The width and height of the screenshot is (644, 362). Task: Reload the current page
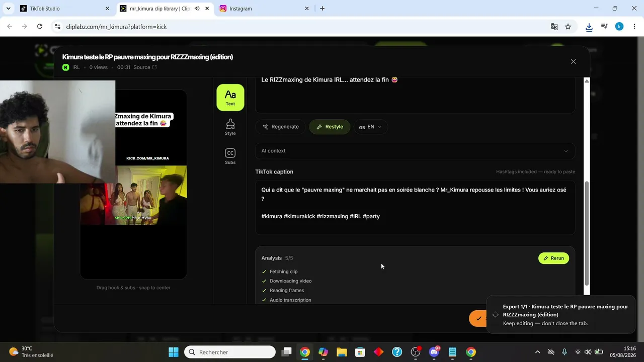pyautogui.click(x=40, y=27)
